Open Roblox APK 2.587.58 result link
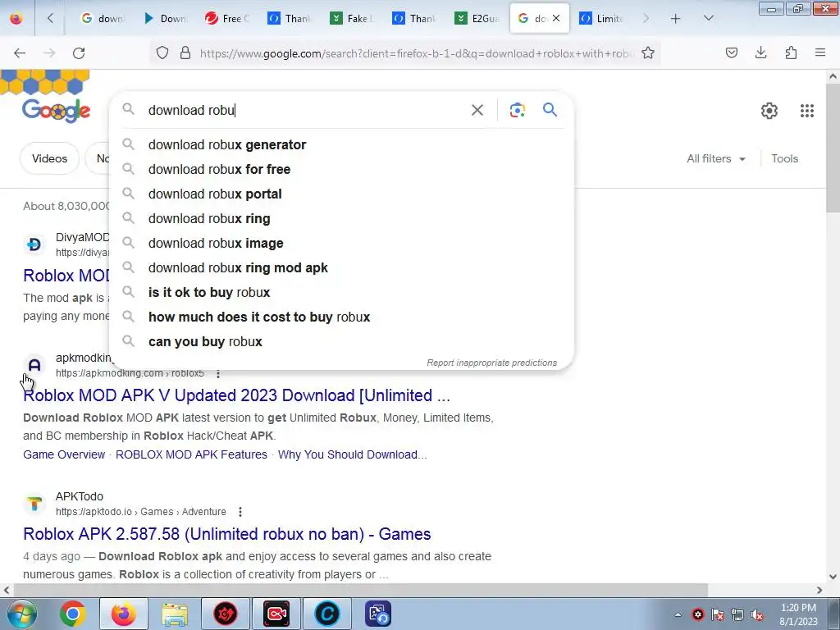 [x=227, y=534]
